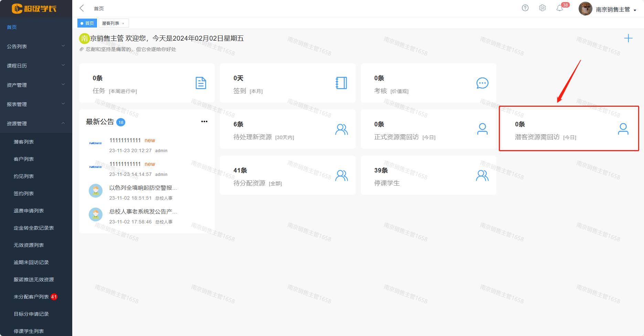
Task: Expand the 公告列表 sidebar menu
Action: pos(36,46)
